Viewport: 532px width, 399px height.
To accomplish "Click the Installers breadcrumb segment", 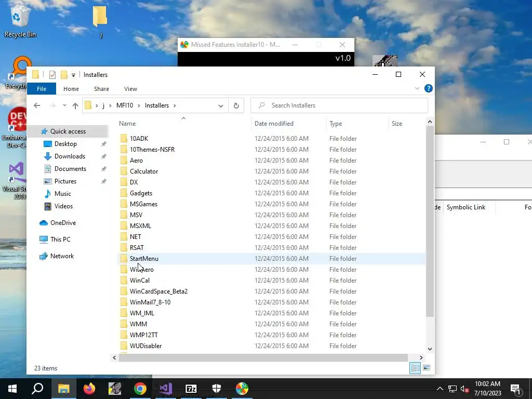I will tap(157, 105).
